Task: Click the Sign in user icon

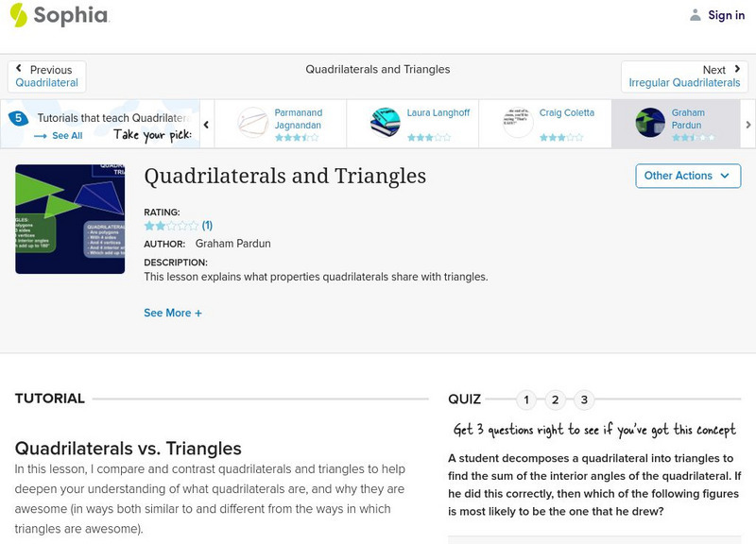Action: [696, 15]
